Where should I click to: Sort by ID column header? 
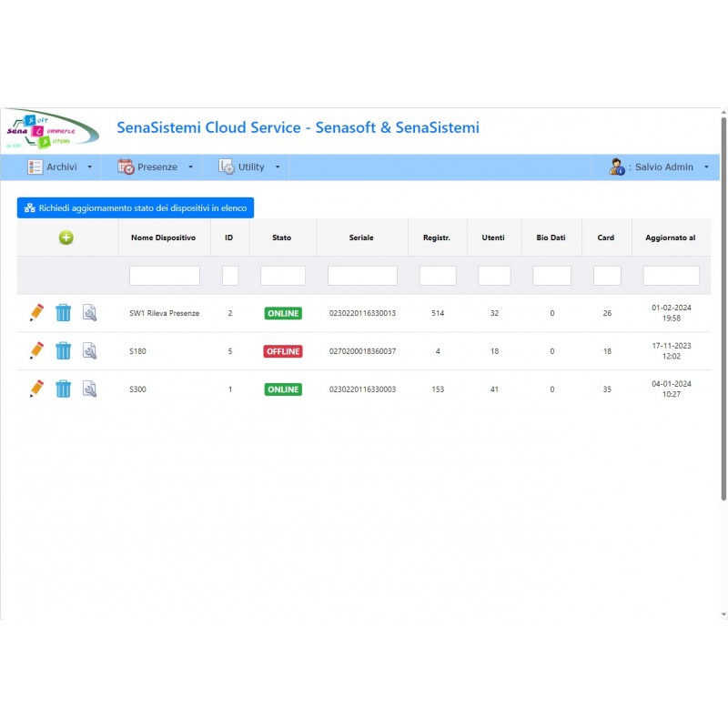click(229, 238)
